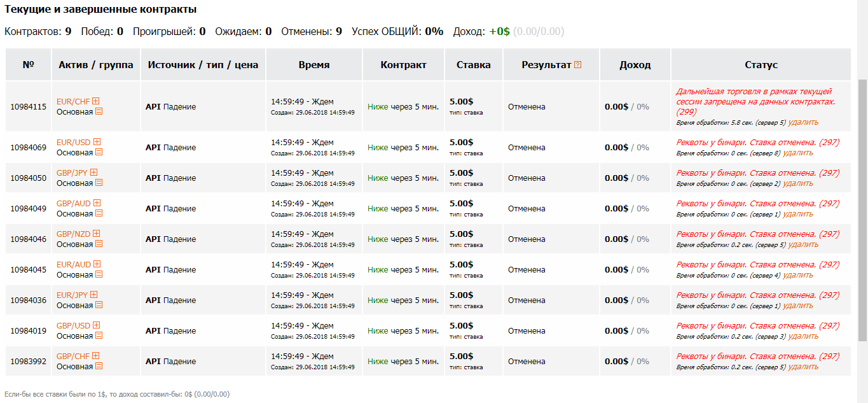
Task: Open the EUR/CHF asset link
Action: pyautogui.click(x=73, y=101)
